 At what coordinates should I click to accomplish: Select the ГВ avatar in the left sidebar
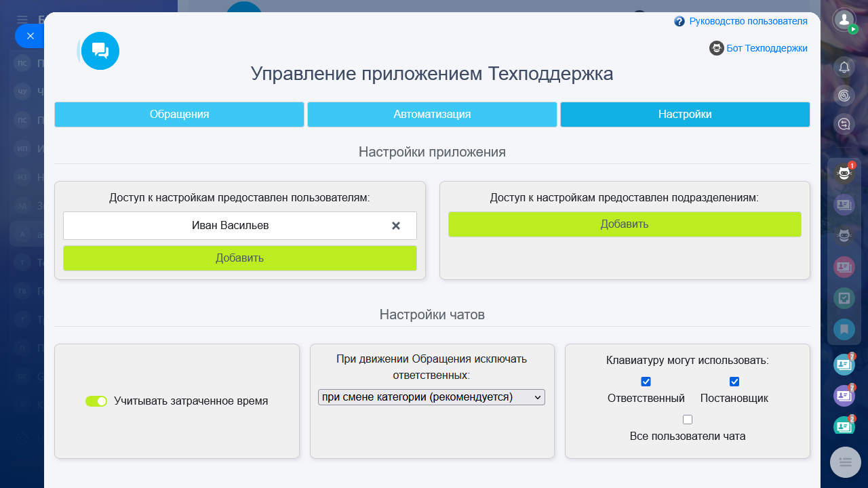(x=22, y=291)
